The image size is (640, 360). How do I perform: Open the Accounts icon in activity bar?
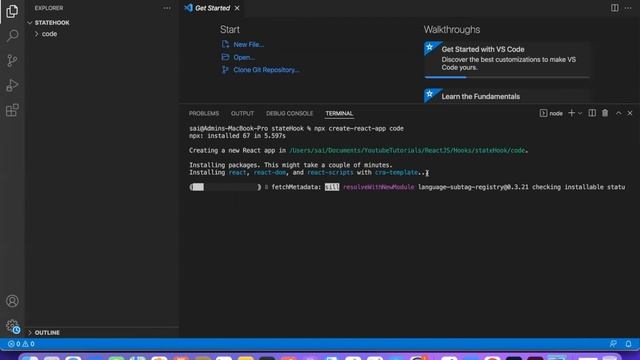tap(12, 301)
